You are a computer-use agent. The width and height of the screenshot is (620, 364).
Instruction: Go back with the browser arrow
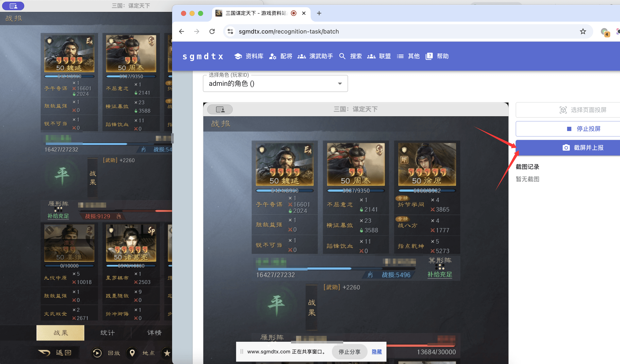(182, 31)
